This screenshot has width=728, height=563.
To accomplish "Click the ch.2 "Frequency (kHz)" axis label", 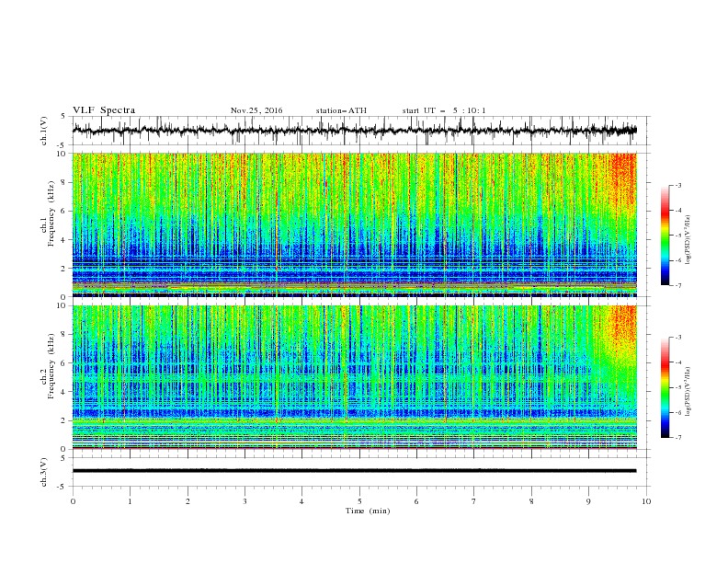I will tap(51, 366).
